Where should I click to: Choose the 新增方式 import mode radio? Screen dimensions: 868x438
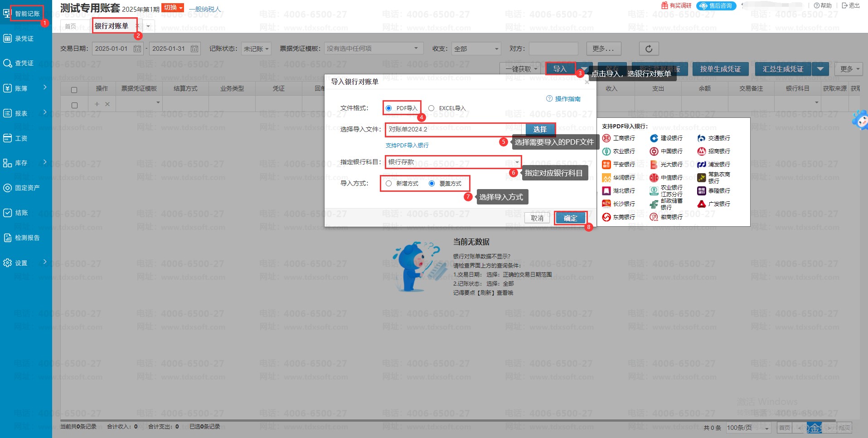click(389, 184)
